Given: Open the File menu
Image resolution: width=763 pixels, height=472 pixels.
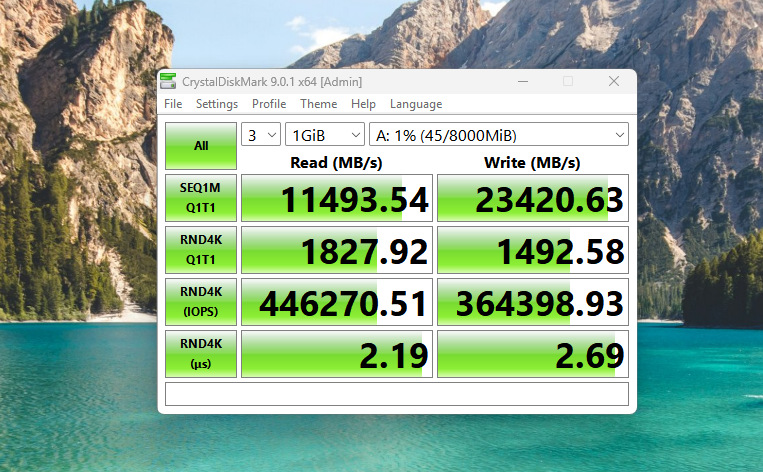Looking at the screenshot, I should click(x=173, y=104).
